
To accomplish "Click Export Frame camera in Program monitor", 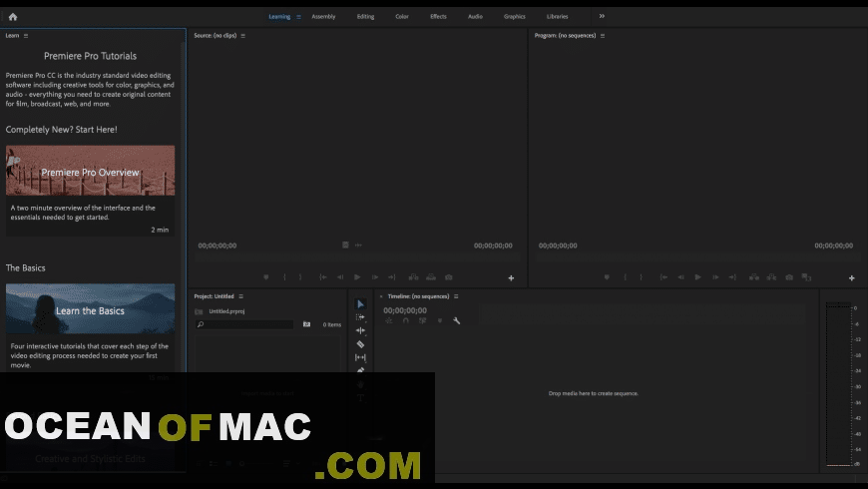I will pyautogui.click(x=789, y=277).
